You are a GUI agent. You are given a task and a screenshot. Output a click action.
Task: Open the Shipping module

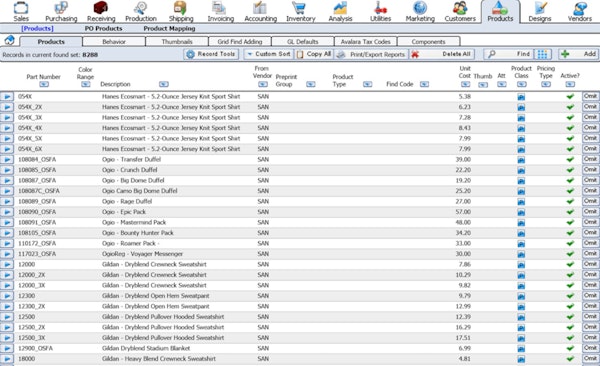tap(181, 11)
